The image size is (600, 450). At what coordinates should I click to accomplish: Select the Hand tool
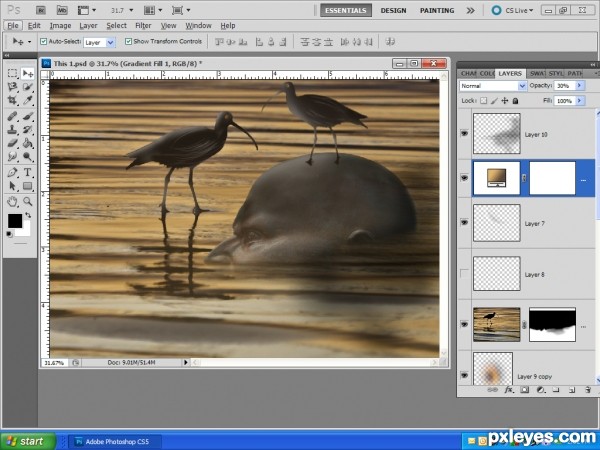pyautogui.click(x=13, y=201)
